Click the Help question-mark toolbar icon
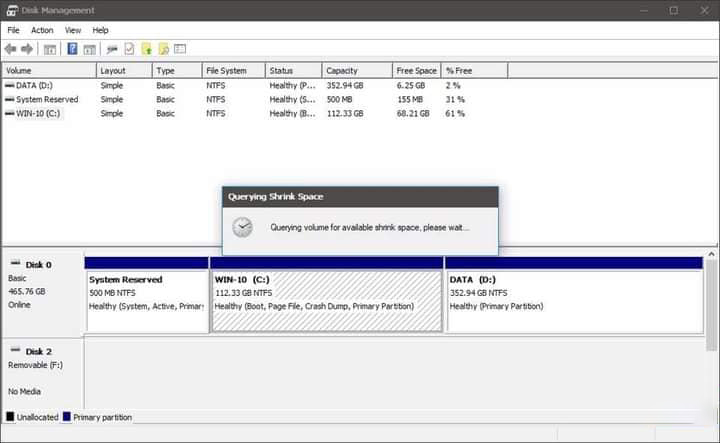 pyautogui.click(x=72, y=49)
